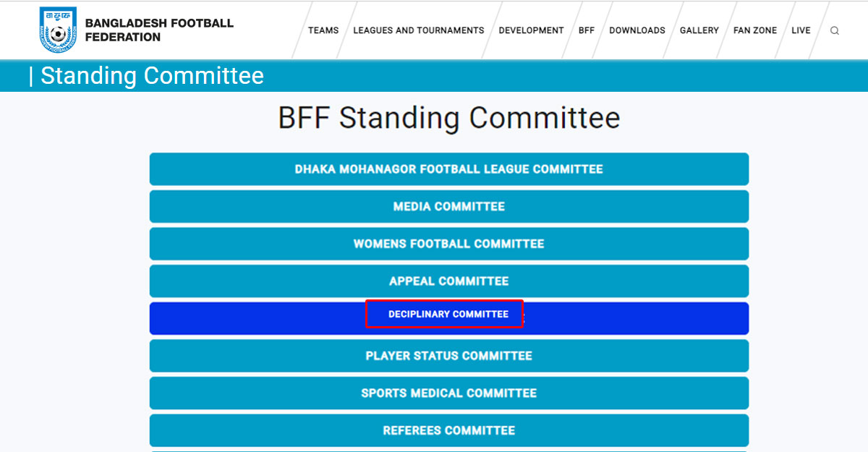Visit the Fan Zone page
The height and width of the screenshot is (452, 868).
tap(754, 30)
